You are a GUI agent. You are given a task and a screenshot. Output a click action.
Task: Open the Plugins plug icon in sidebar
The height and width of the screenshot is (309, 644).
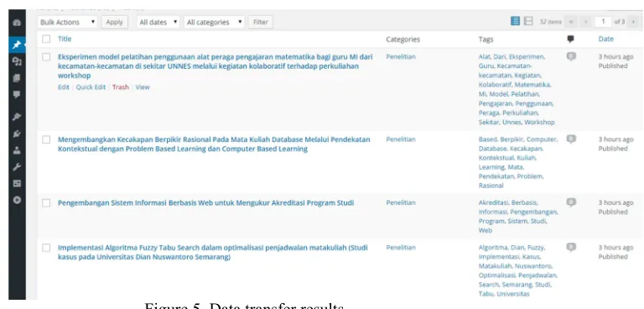(x=17, y=134)
